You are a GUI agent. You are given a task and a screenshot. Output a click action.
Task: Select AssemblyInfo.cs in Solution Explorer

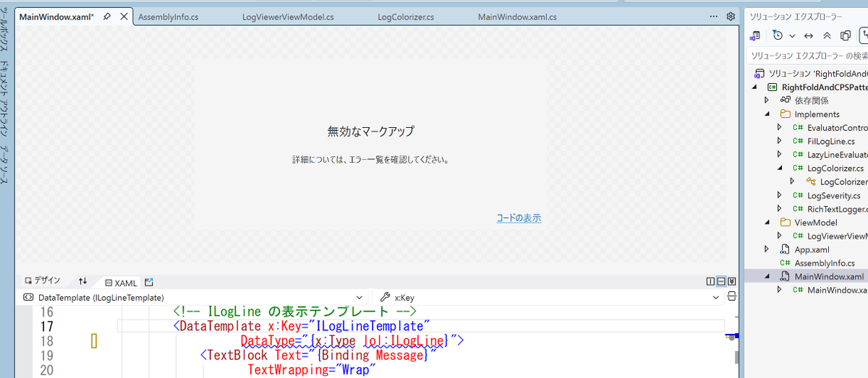point(825,263)
